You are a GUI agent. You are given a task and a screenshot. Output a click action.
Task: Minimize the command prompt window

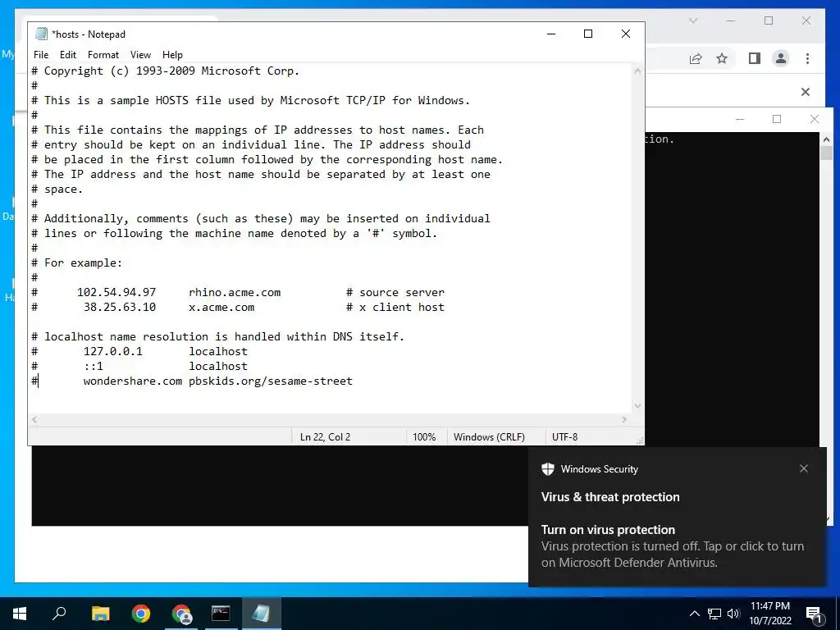pos(740,119)
